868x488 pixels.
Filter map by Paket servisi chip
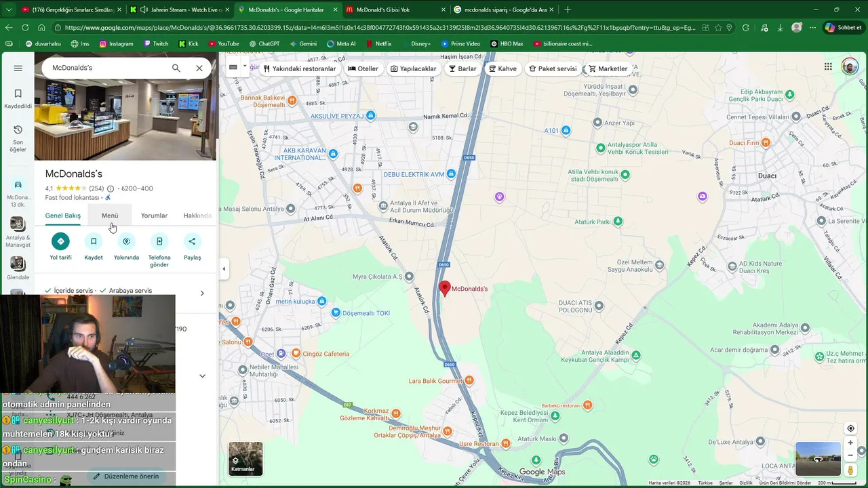tap(553, 68)
